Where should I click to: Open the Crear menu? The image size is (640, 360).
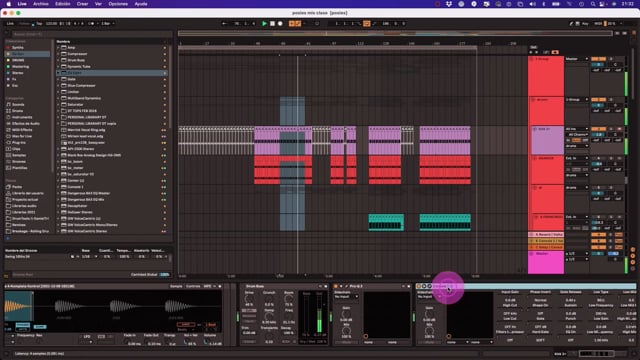[82, 4]
